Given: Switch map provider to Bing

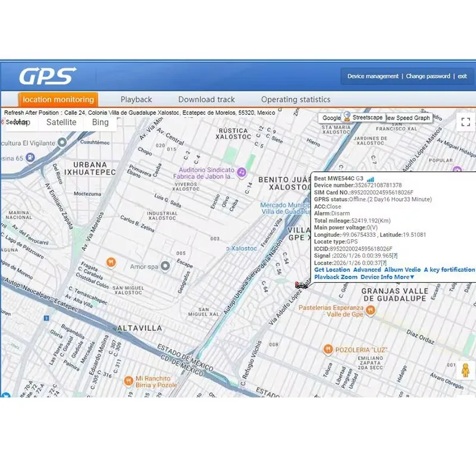Looking at the screenshot, I should click(x=100, y=122).
